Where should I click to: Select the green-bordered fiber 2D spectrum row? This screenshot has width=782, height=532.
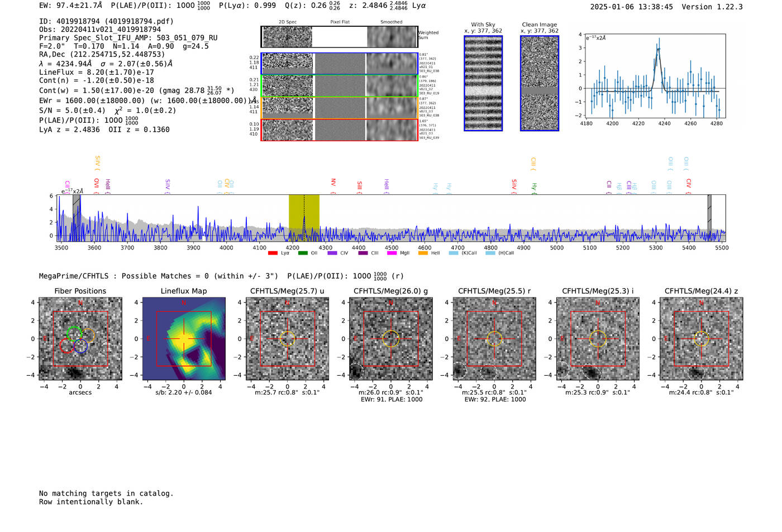click(x=340, y=86)
